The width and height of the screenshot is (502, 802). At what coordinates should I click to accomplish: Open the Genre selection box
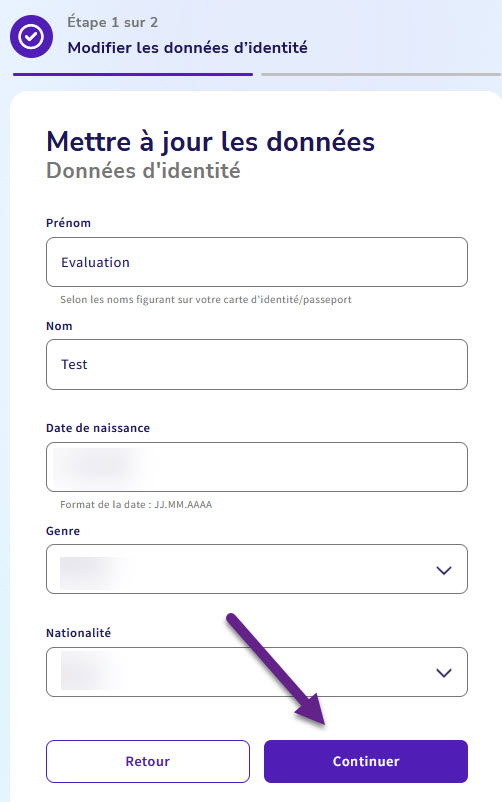257,569
